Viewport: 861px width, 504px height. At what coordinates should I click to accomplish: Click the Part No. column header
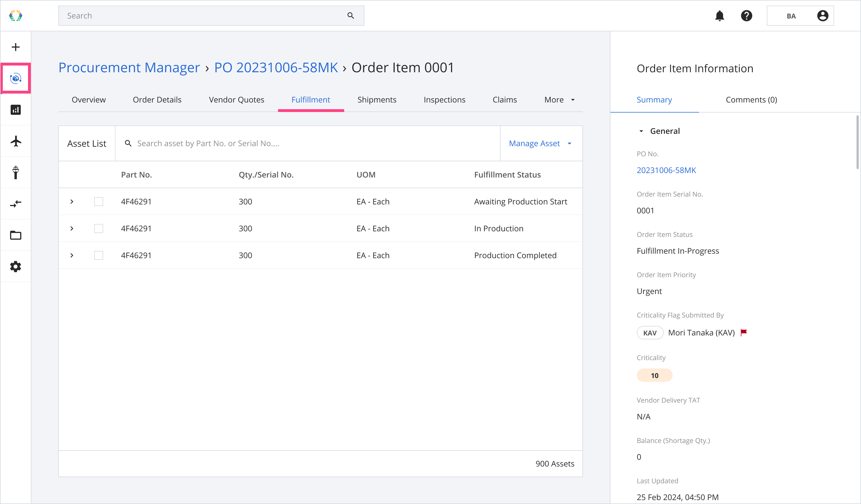click(x=136, y=175)
